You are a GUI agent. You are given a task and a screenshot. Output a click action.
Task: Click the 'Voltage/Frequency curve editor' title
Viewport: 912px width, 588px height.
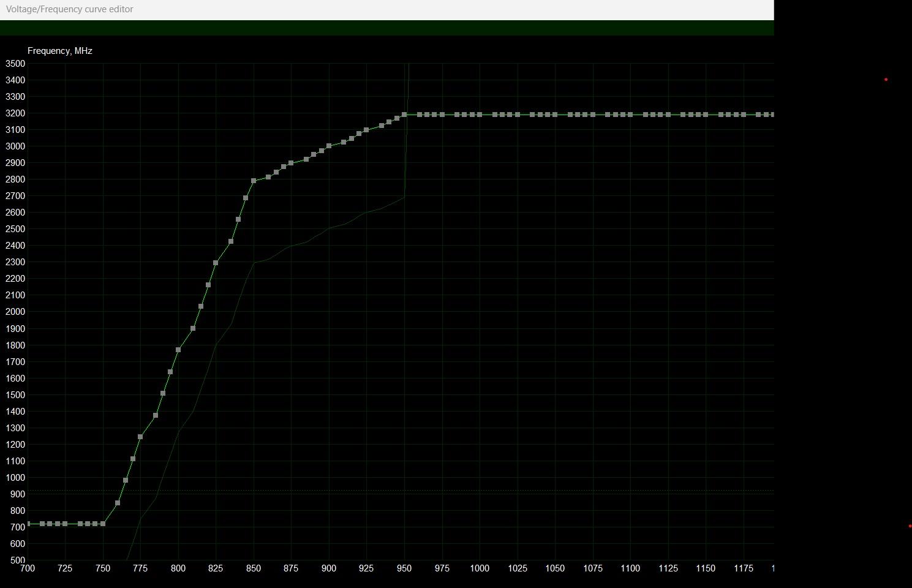click(69, 9)
